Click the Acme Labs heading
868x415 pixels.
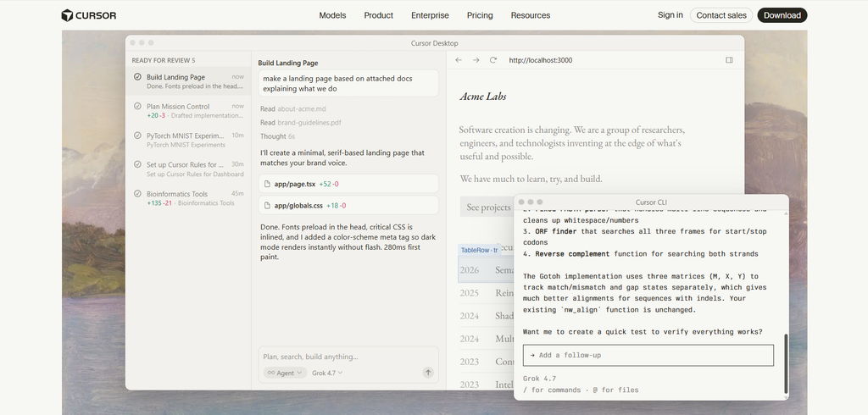[483, 97]
